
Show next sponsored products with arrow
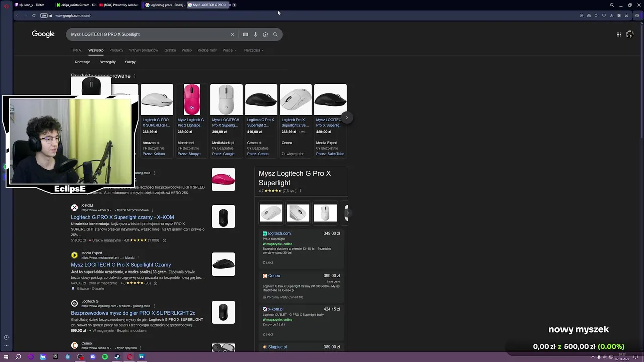tap(347, 117)
